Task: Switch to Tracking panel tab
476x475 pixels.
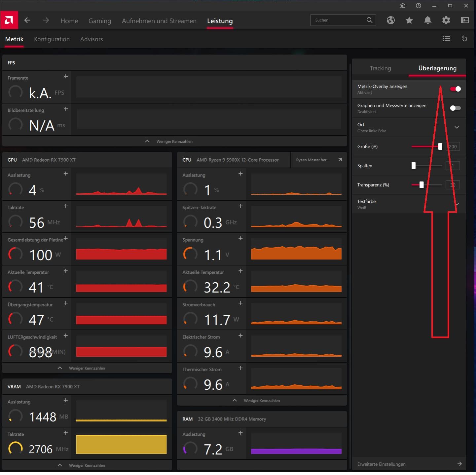Action: [381, 68]
